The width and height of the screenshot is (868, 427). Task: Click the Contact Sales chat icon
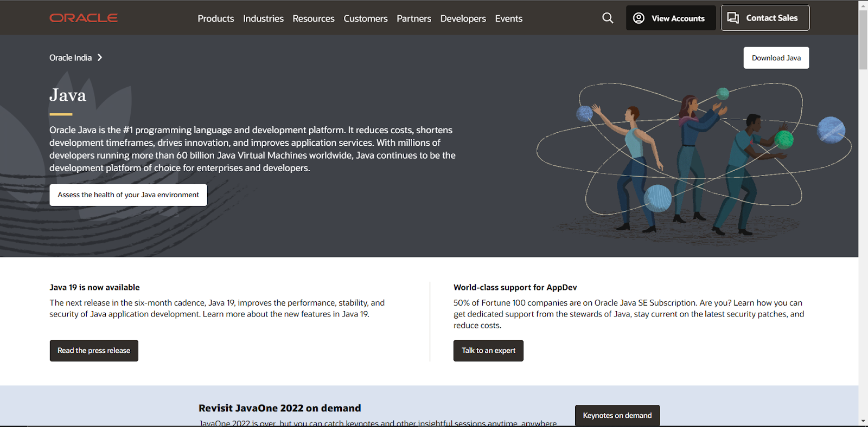(x=733, y=18)
